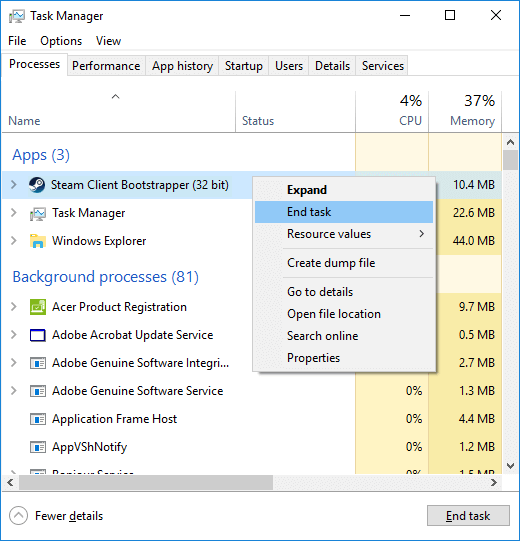This screenshot has height=541, width=520.
Task: Click the vertical scrollbar thumb
Action: [x=510, y=160]
